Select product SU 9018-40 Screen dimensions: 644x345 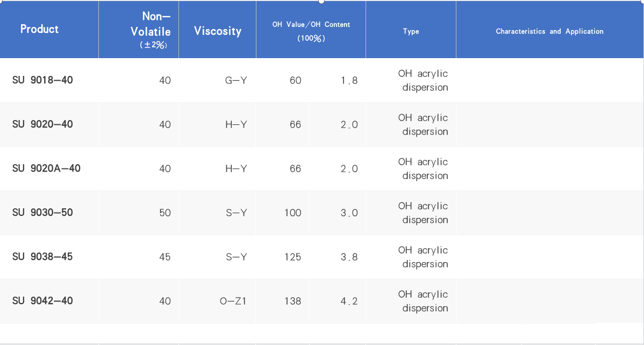coord(42,80)
